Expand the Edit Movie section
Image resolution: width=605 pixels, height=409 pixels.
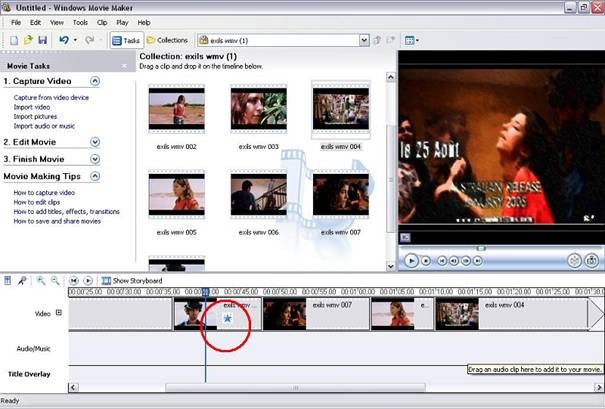click(x=95, y=142)
